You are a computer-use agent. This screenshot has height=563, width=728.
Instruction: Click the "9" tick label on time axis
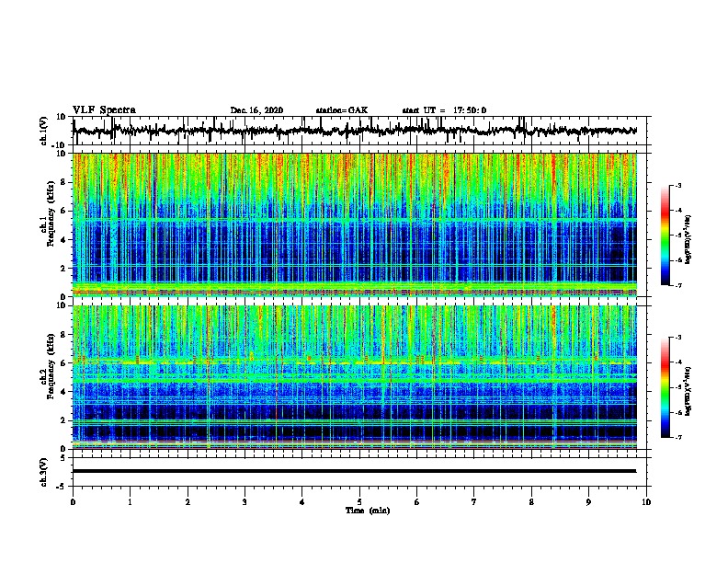[588, 502]
